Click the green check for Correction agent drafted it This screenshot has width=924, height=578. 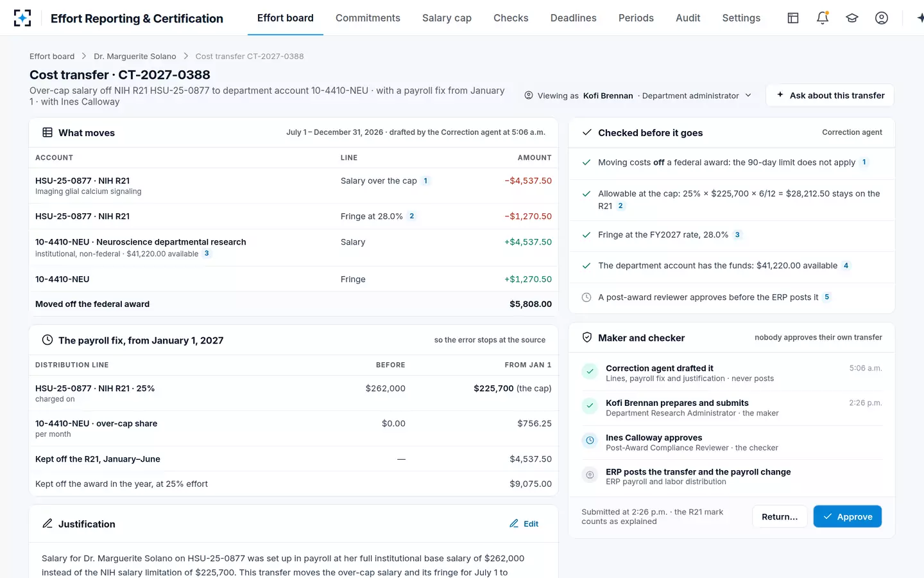pyautogui.click(x=590, y=371)
